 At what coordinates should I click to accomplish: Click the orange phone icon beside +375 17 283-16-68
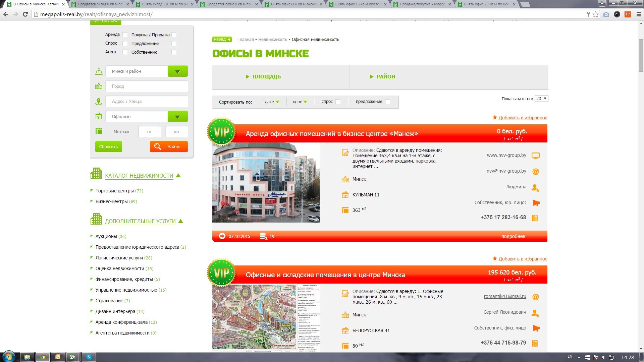535,218
